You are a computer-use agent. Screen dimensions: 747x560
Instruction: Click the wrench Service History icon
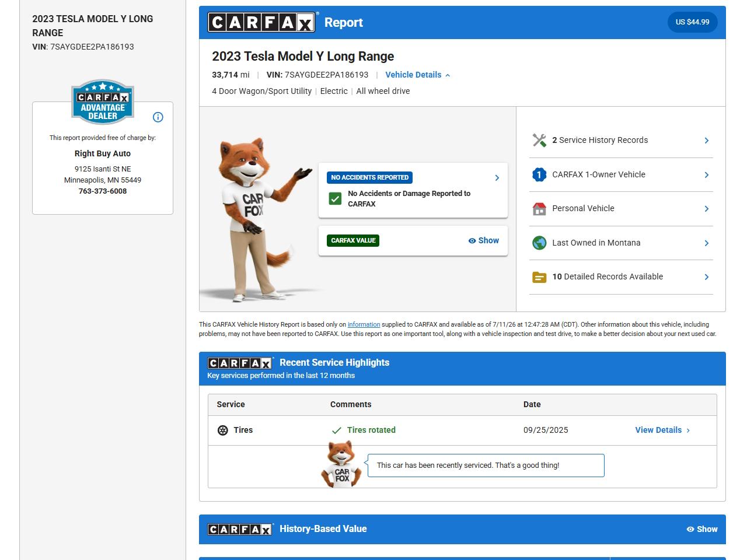pyautogui.click(x=539, y=141)
